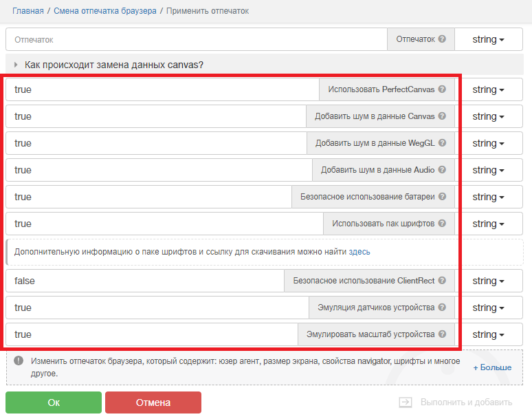Click help icon for Безопасное использование ClientRect
Image resolution: width=532 pixels, height=419 pixels.
click(442, 281)
